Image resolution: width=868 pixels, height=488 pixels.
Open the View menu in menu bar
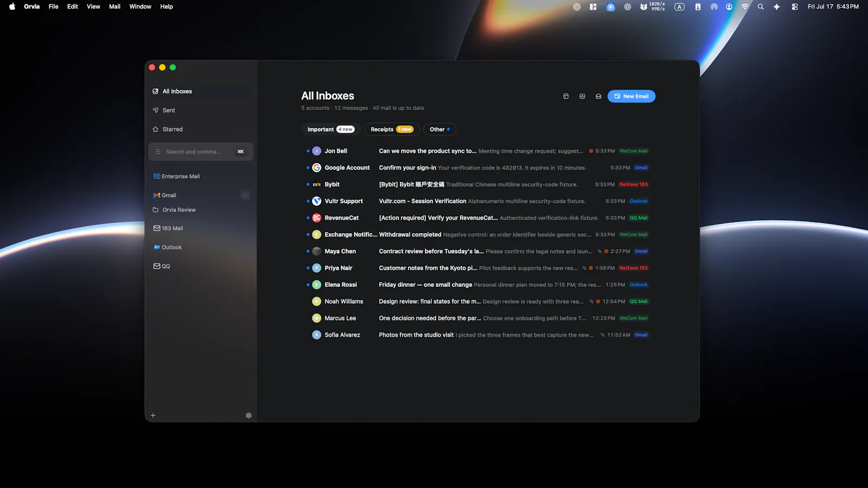point(93,7)
